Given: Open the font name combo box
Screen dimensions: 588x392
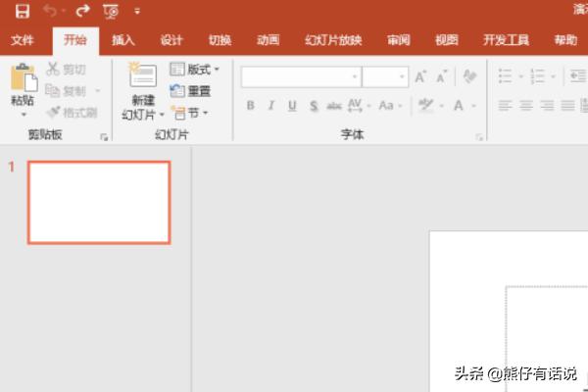Looking at the screenshot, I should click(x=301, y=76).
